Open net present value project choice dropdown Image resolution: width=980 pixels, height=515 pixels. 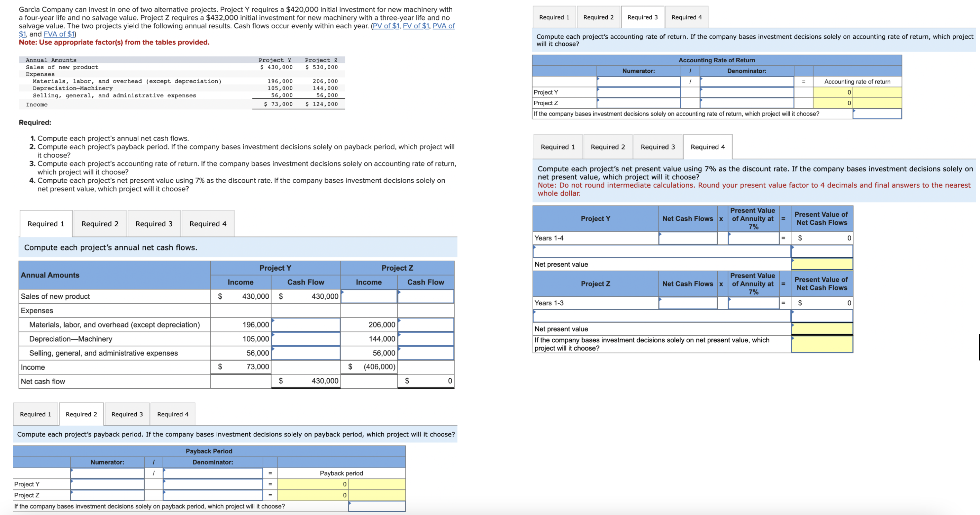coord(822,344)
